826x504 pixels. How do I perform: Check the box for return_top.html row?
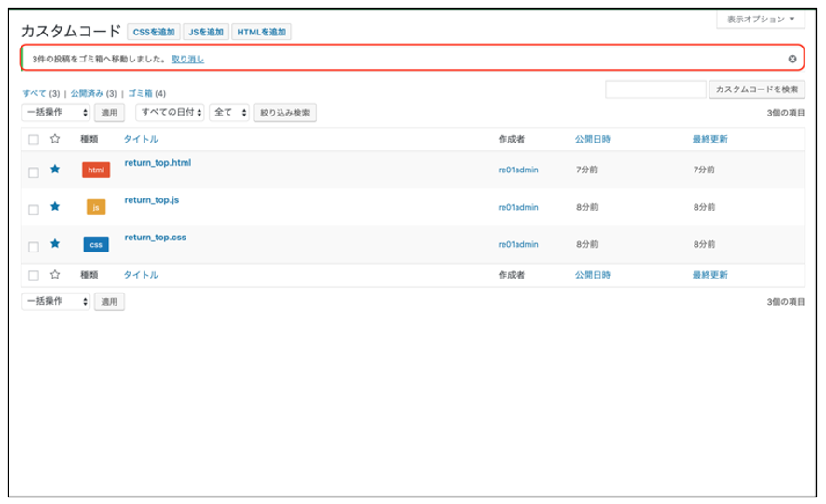pyautogui.click(x=34, y=172)
